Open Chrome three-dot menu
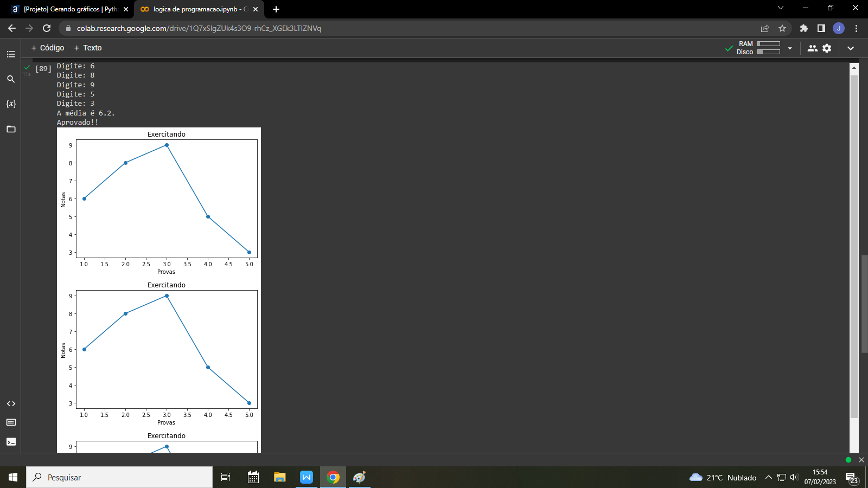The height and width of the screenshot is (488, 868). (x=856, y=28)
